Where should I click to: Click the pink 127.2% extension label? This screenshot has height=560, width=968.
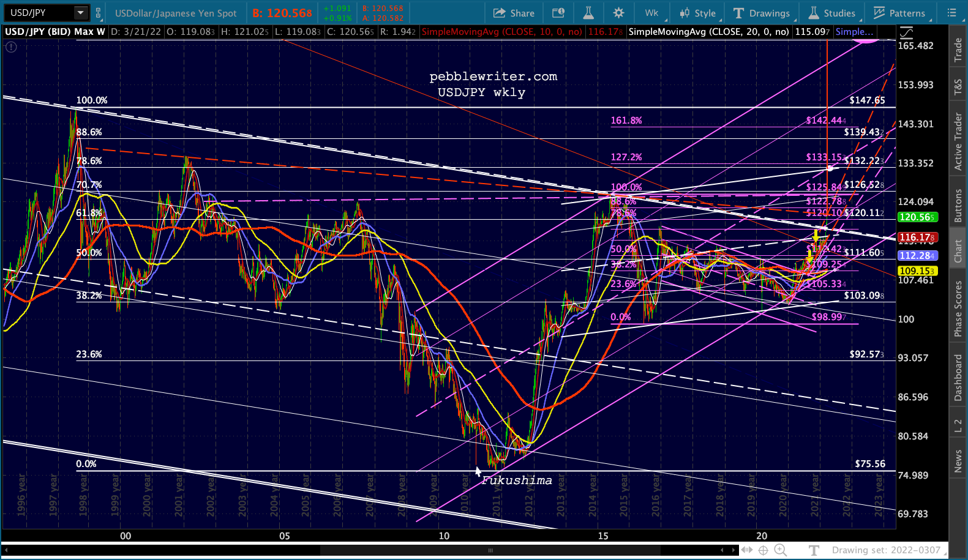[626, 157]
